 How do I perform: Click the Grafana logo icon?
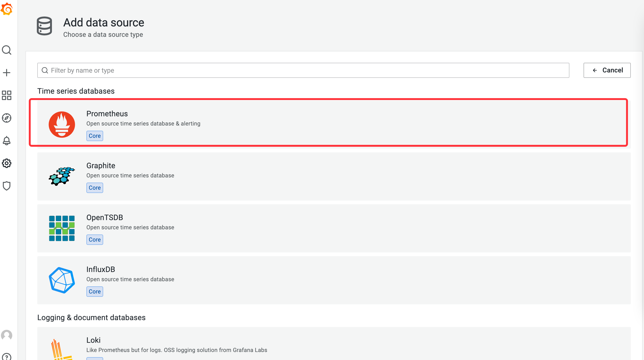(7, 9)
